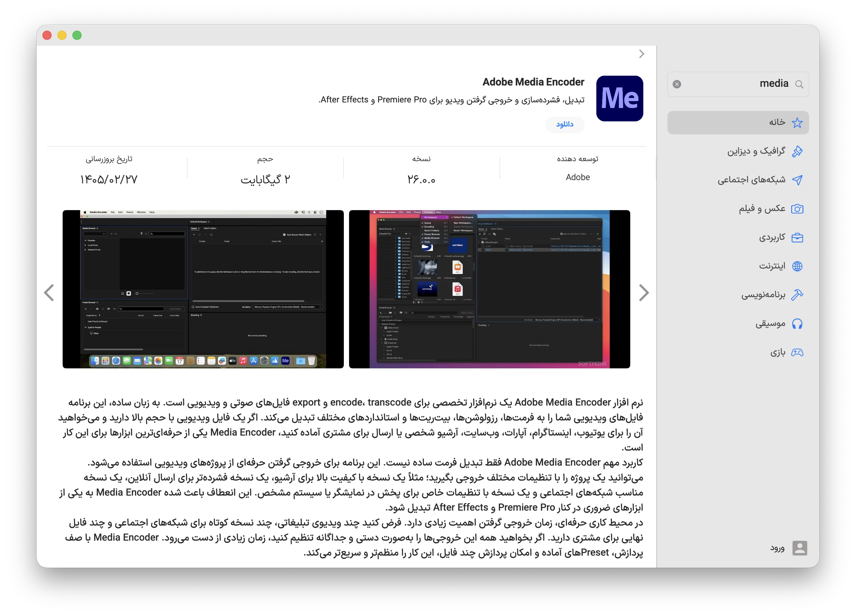The width and height of the screenshot is (856, 616).
Task: Click the Adobe Media Encoder title
Action: (533, 82)
